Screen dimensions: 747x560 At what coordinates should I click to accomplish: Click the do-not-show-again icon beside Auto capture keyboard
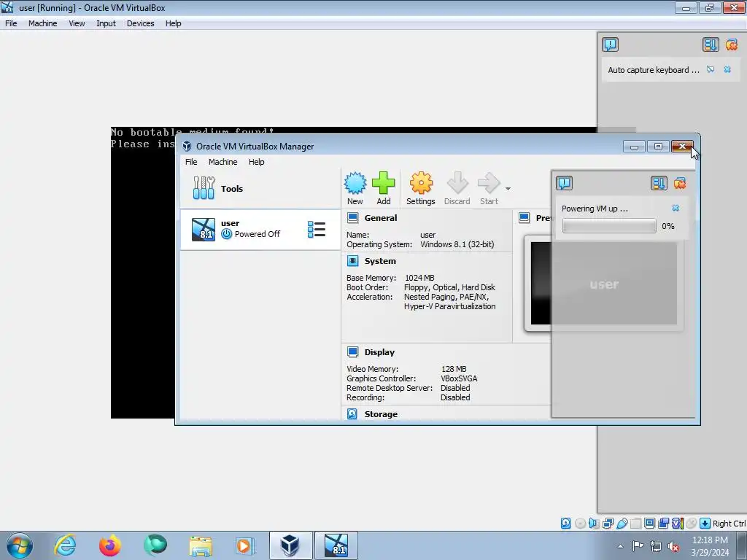[711, 69]
